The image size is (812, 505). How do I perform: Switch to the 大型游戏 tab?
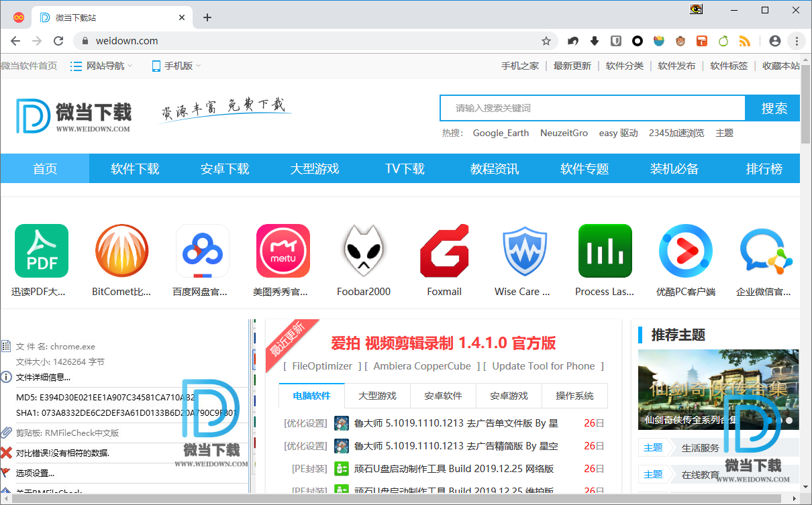pyautogui.click(x=377, y=396)
